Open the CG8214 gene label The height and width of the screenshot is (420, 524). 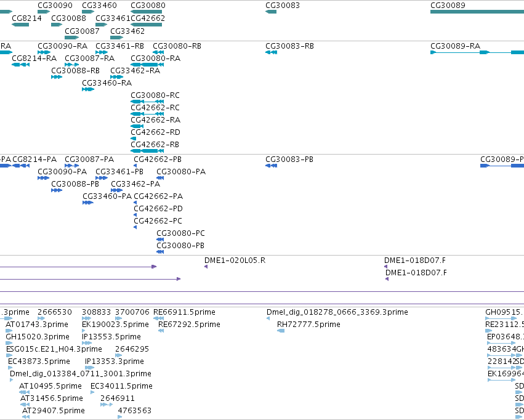click(x=26, y=18)
